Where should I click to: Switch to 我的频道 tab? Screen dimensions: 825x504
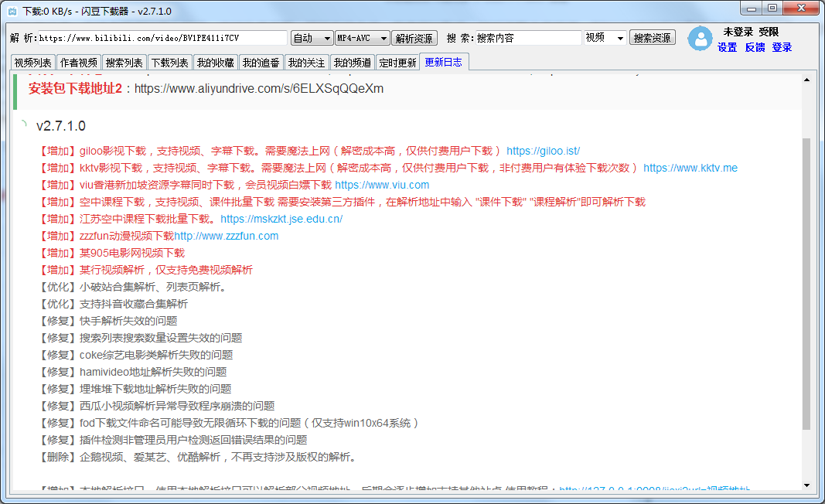click(352, 63)
